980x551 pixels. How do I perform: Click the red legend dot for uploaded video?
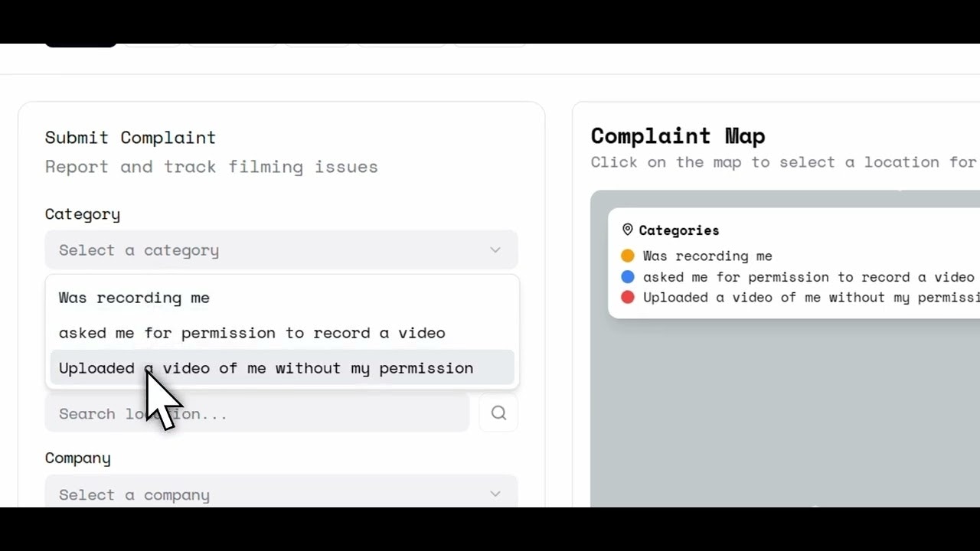[x=628, y=297]
